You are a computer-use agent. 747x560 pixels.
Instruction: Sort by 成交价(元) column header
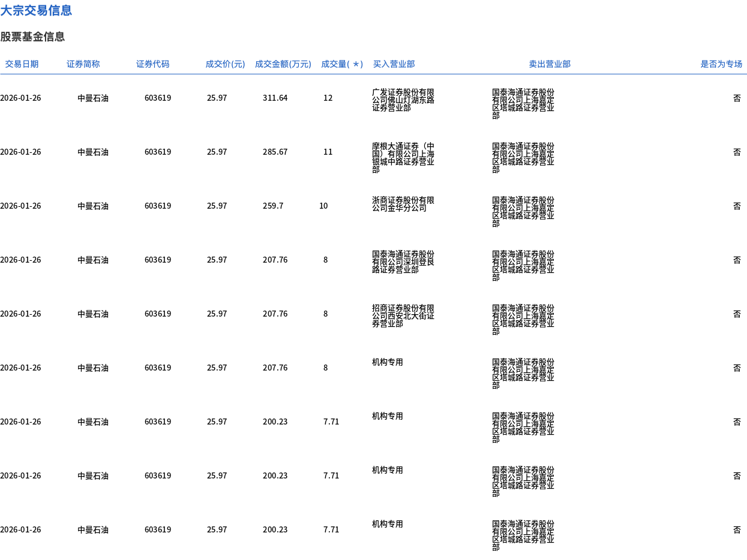(x=224, y=64)
